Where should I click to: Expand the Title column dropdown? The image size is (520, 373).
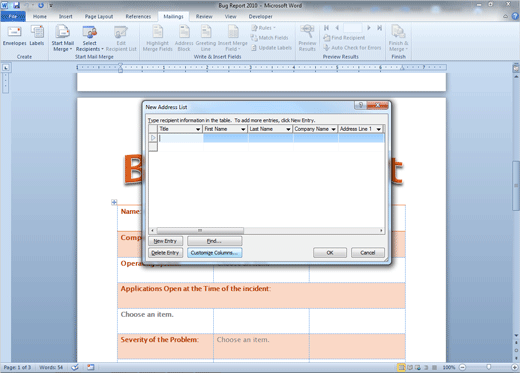pos(198,129)
